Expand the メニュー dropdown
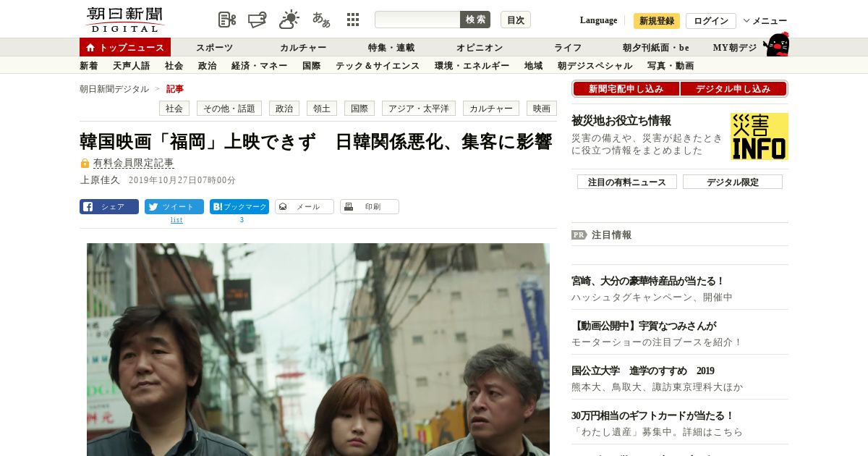The width and height of the screenshot is (868, 456). click(765, 21)
